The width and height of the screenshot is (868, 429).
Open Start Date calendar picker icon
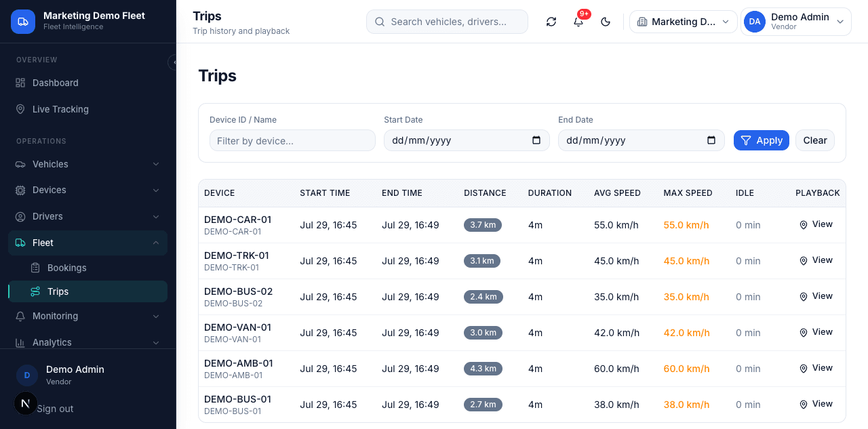(536, 140)
